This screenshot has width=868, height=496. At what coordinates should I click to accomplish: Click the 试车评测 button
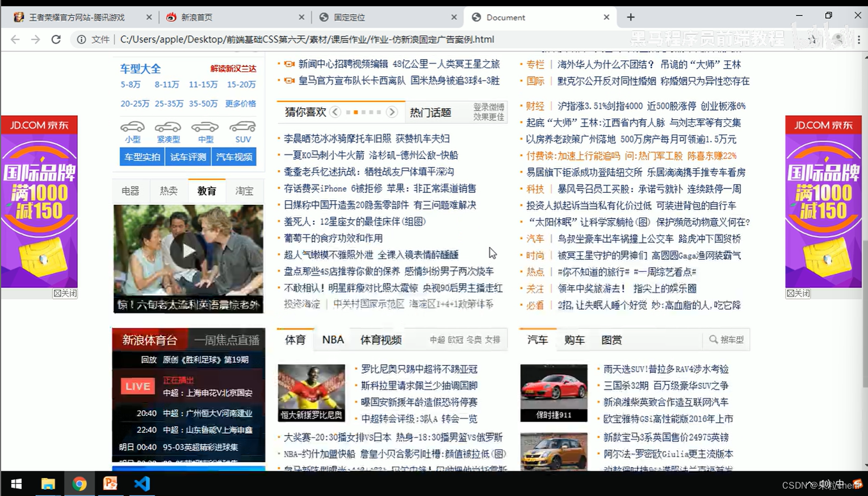coord(188,157)
